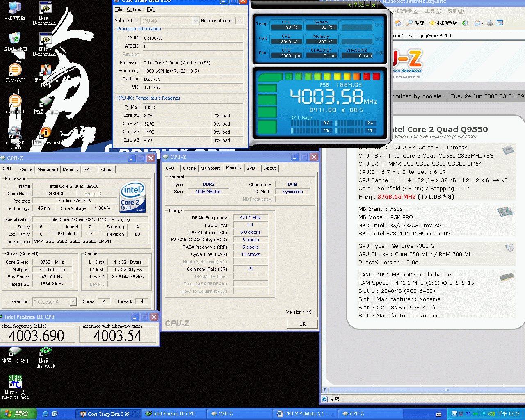Activate Intel Pentium III CPU taskbar button

coord(174,414)
